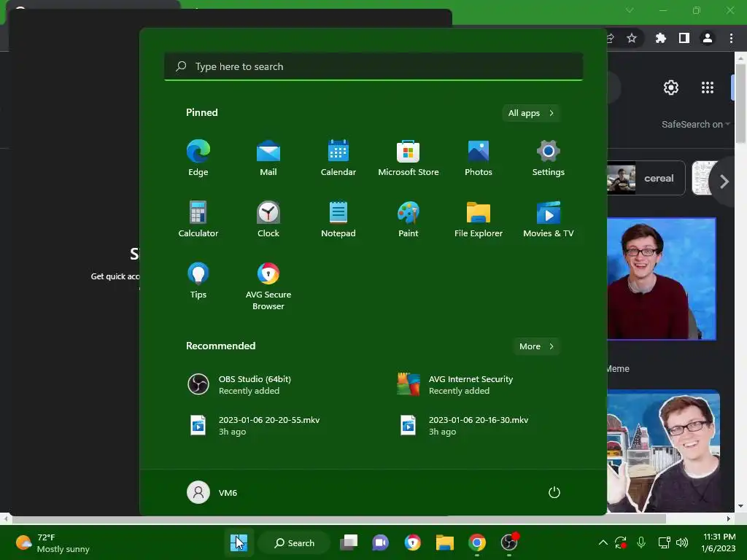Show More recommended items

click(x=536, y=346)
